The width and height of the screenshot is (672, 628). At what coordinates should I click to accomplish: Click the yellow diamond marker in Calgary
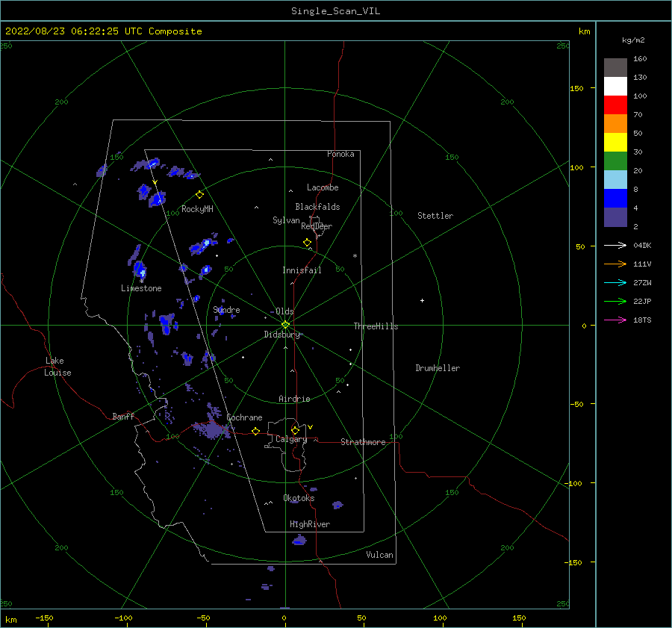click(x=295, y=430)
